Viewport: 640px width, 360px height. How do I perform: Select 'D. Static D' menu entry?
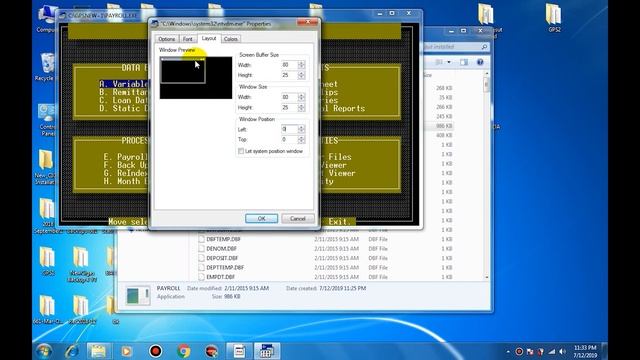point(123,109)
